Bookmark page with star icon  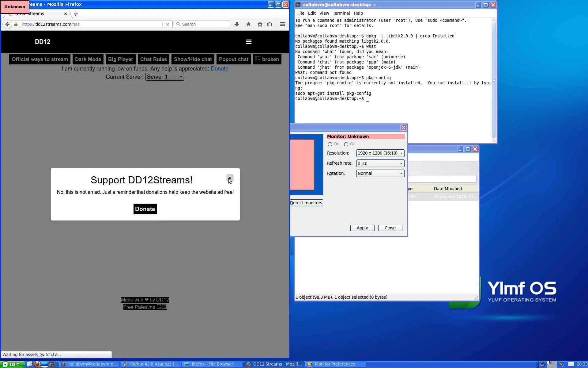pos(260,24)
